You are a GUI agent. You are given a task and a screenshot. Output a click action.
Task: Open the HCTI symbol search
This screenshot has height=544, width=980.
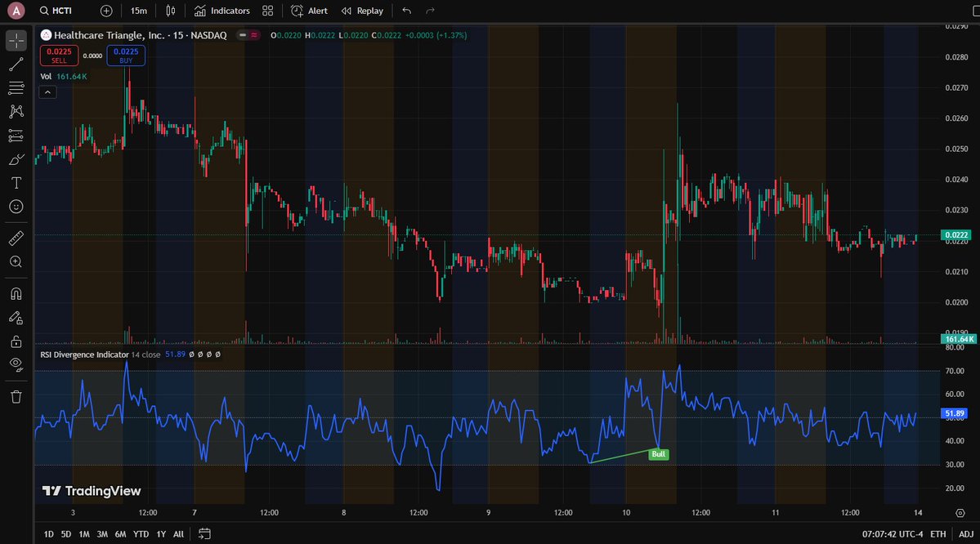click(56, 11)
